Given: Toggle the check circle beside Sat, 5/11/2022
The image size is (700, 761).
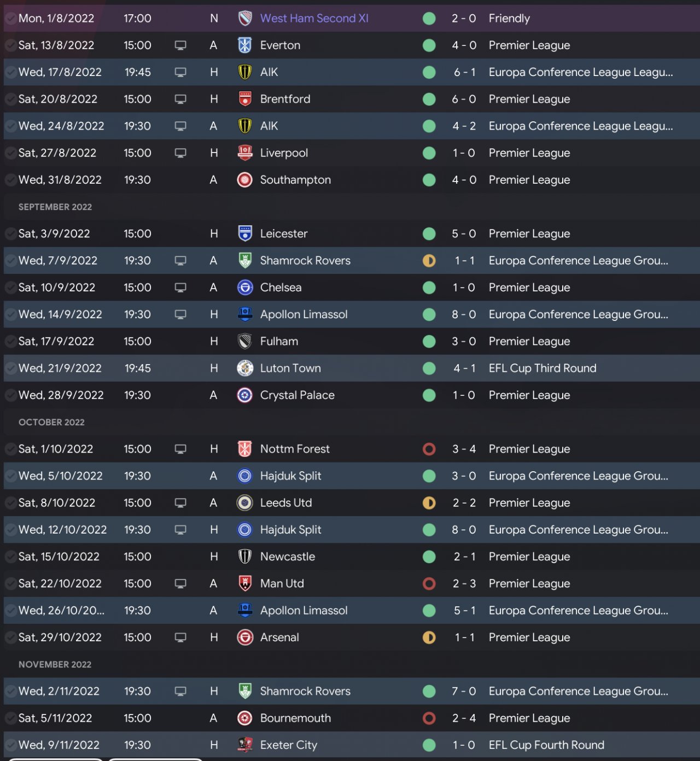Looking at the screenshot, I should point(10,718).
